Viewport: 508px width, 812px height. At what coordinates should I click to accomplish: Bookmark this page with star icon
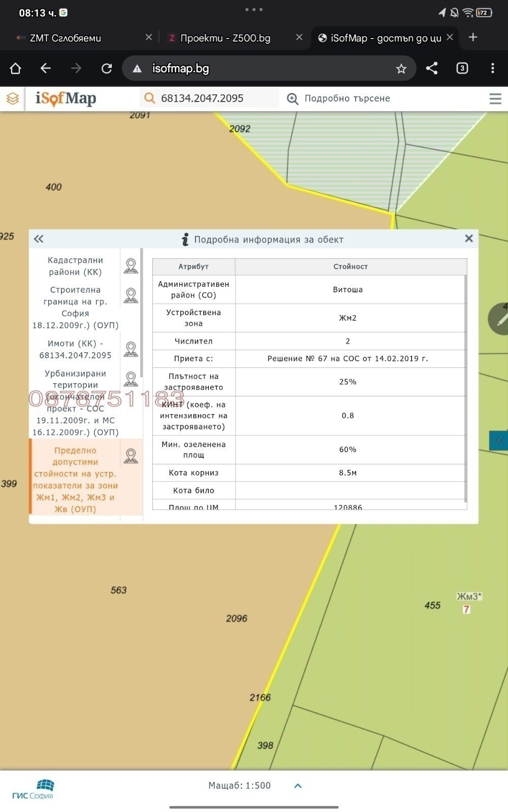(401, 69)
